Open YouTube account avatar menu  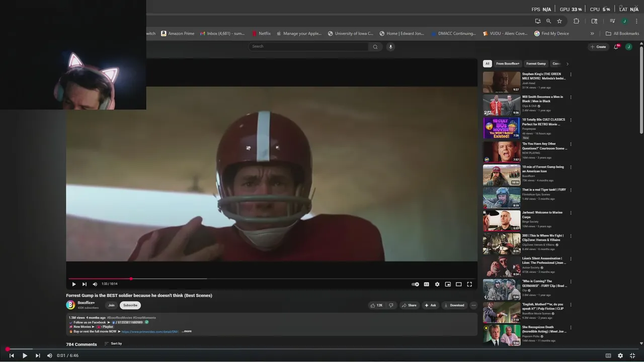[x=628, y=47]
